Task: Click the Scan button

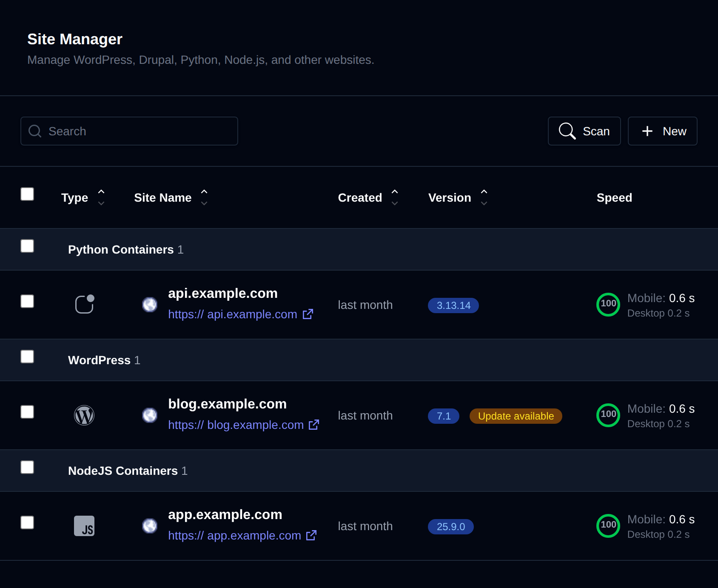Action: point(584,131)
